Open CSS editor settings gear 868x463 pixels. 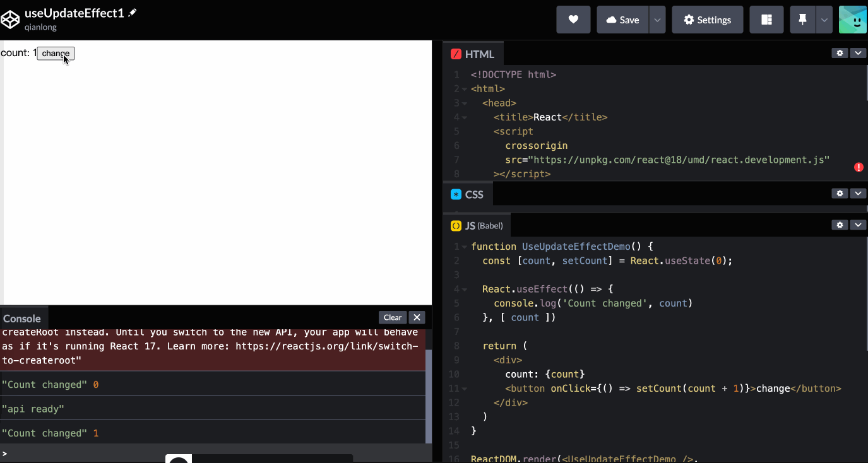[x=840, y=194]
